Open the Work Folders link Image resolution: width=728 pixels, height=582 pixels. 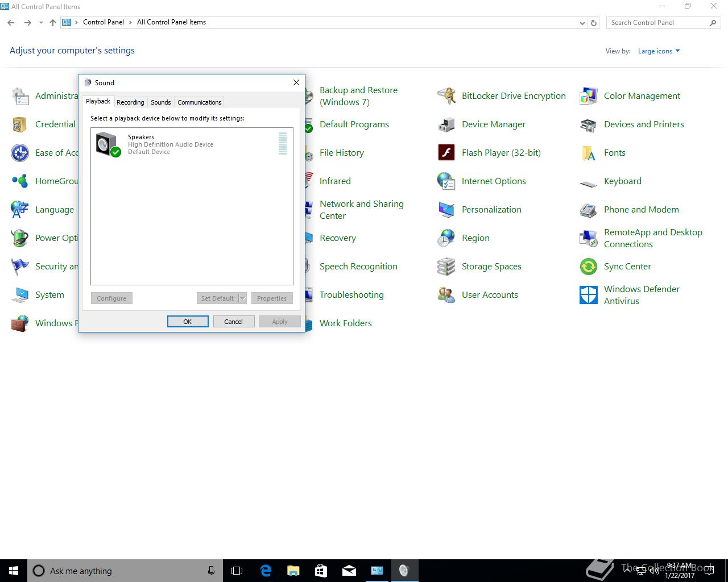click(x=346, y=323)
